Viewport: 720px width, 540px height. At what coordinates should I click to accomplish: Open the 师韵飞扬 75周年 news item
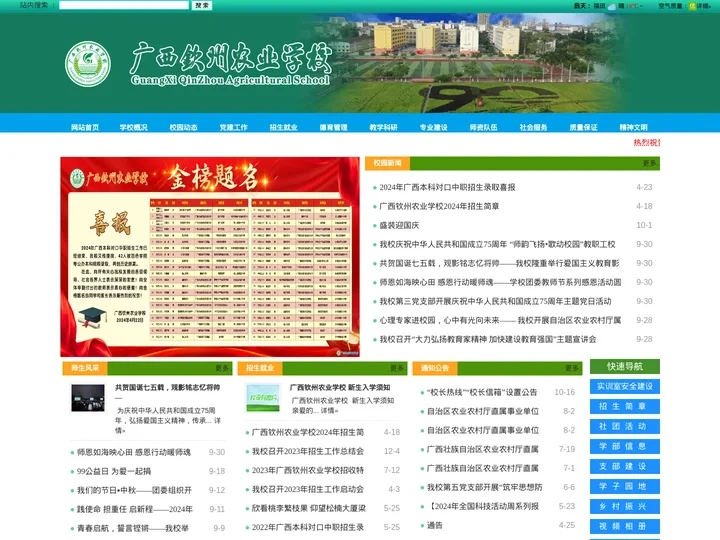[497, 244]
